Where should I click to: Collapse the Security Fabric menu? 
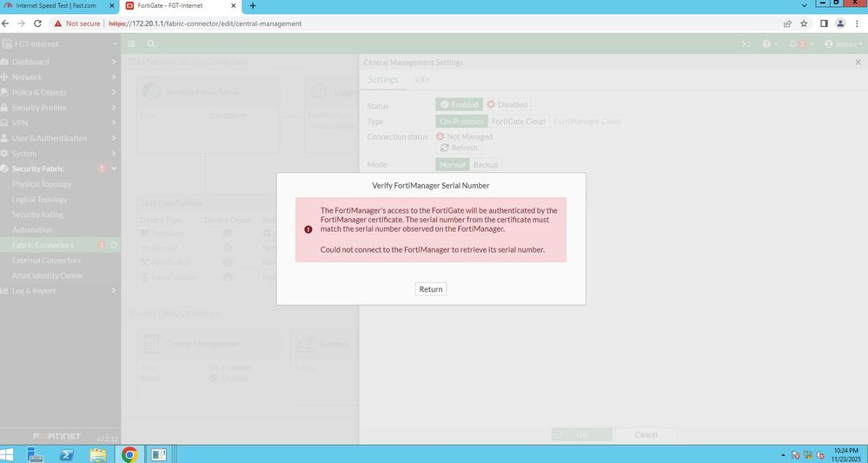pyautogui.click(x=60, y=169)
